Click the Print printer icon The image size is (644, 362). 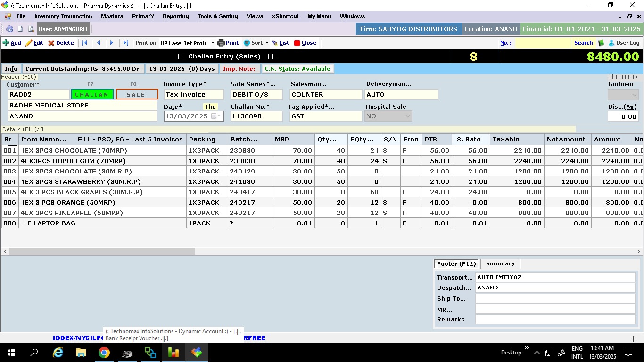pyautogui.click(x=221, y=43)
